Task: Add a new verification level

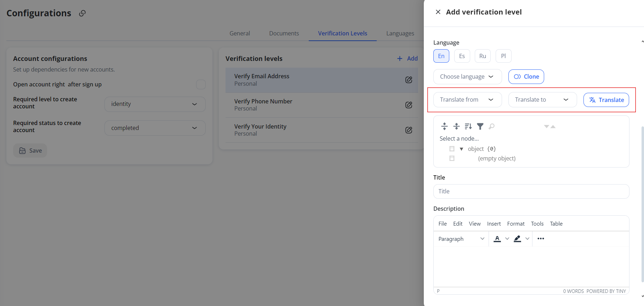Action: (407, 58)
